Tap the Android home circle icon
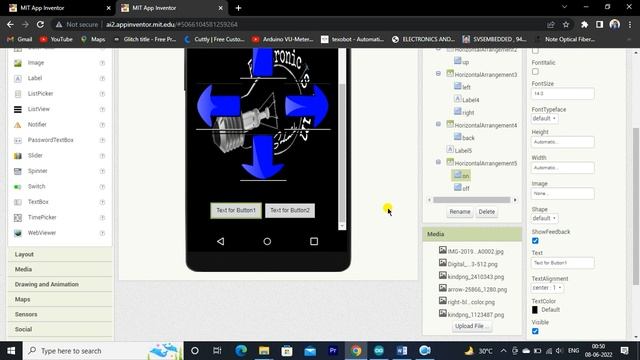 [267, 241]
